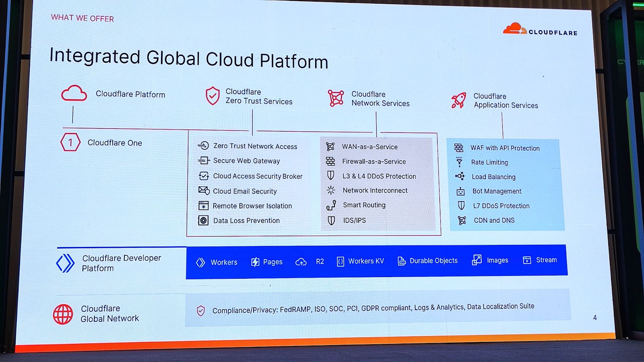Click the Application Services rocket icon
The image size is (644, 362).
pos(459,100)
